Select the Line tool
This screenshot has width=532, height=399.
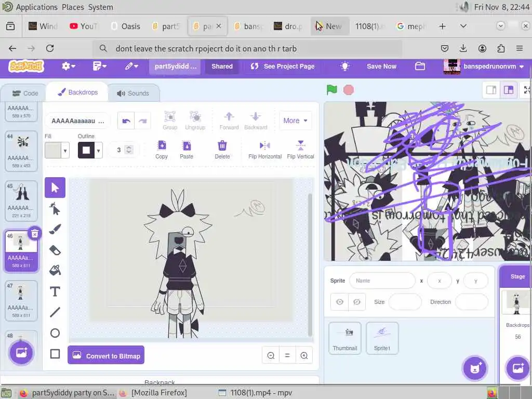pos(55,312)
